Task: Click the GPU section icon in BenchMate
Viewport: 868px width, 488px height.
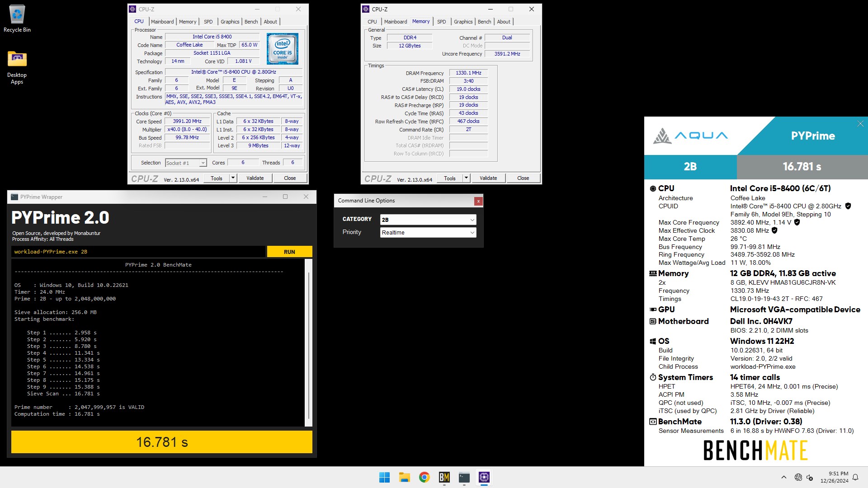Action: pyautogui.click(x=653, y=310)
